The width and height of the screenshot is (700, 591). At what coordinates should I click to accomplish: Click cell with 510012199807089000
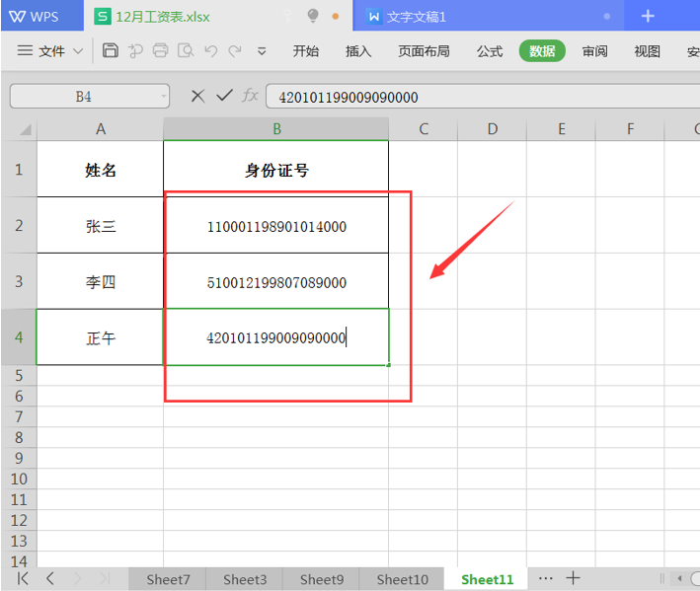click(276, 282)
